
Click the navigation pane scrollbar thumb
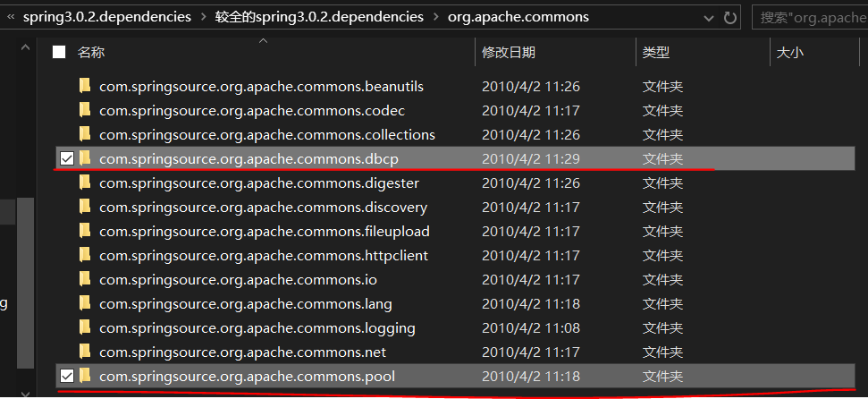[25, 283]
